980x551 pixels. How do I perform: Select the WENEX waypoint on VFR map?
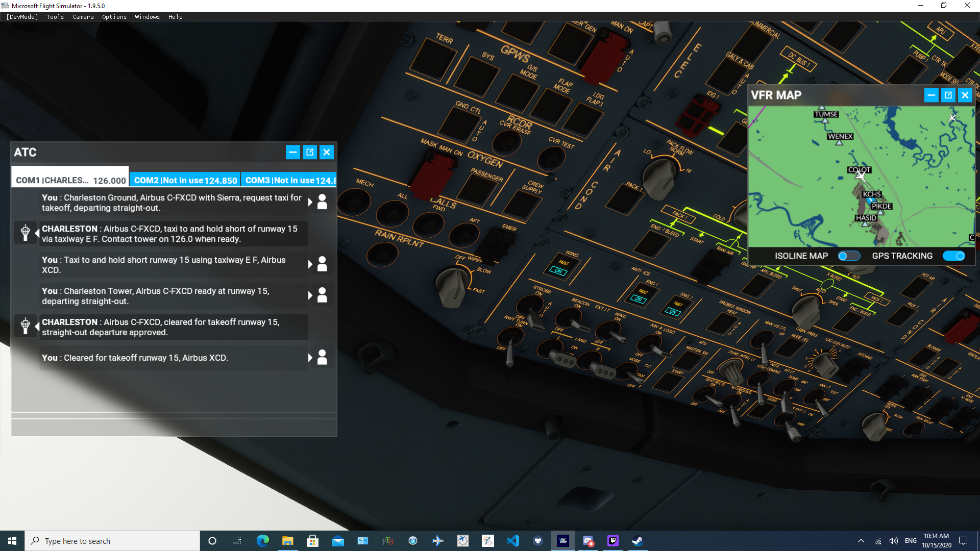[x=840, y=136]
